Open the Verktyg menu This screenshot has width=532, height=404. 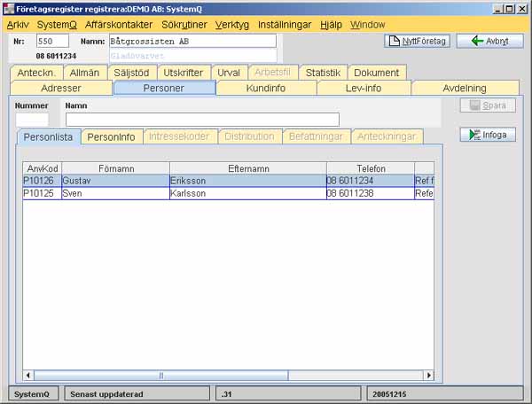point(232,25)
